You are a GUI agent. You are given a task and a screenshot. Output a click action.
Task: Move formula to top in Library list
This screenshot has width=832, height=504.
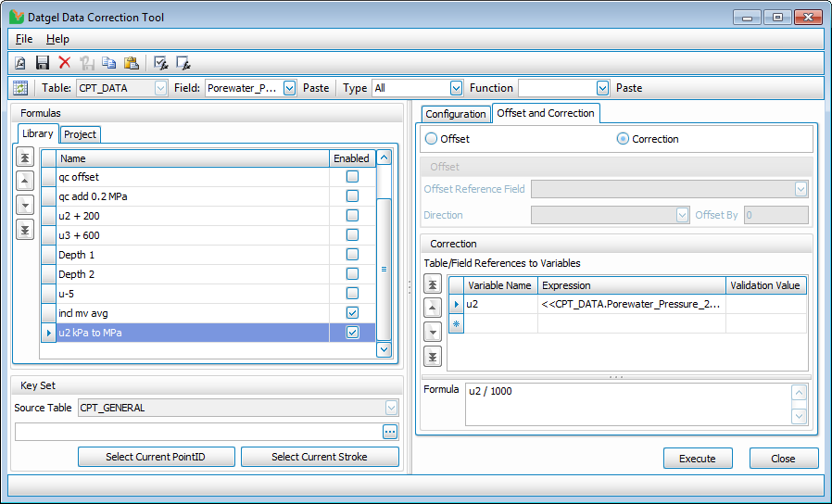(x=26, y=157)
